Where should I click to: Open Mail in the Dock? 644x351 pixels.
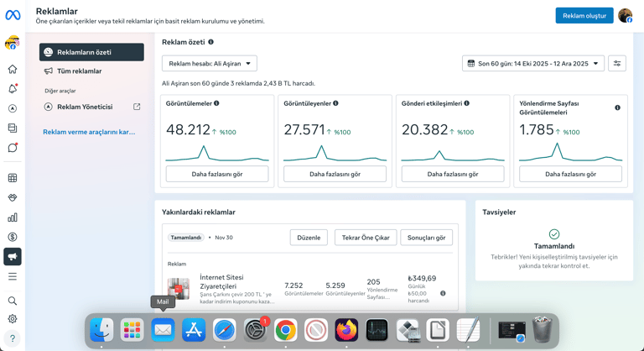(163, 330)
